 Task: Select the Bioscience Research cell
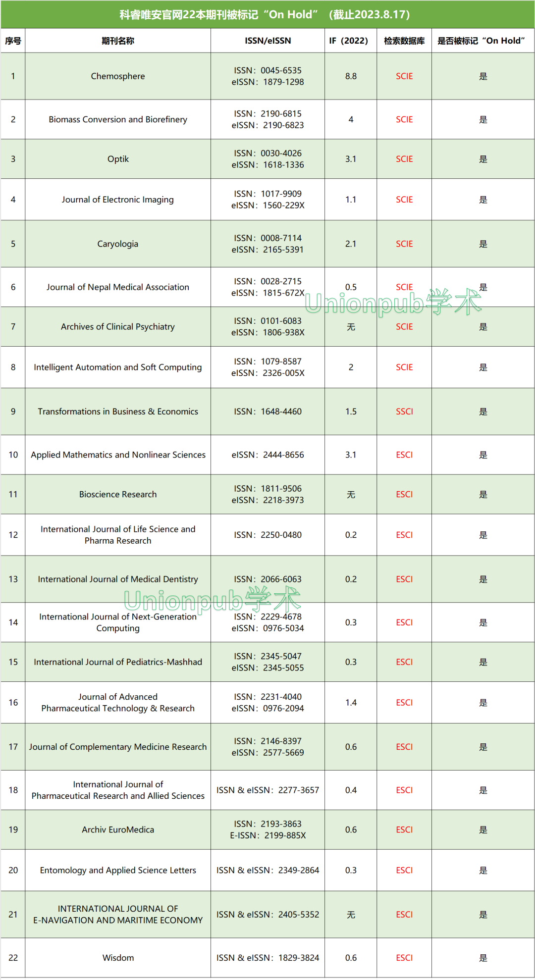(118, 494)
